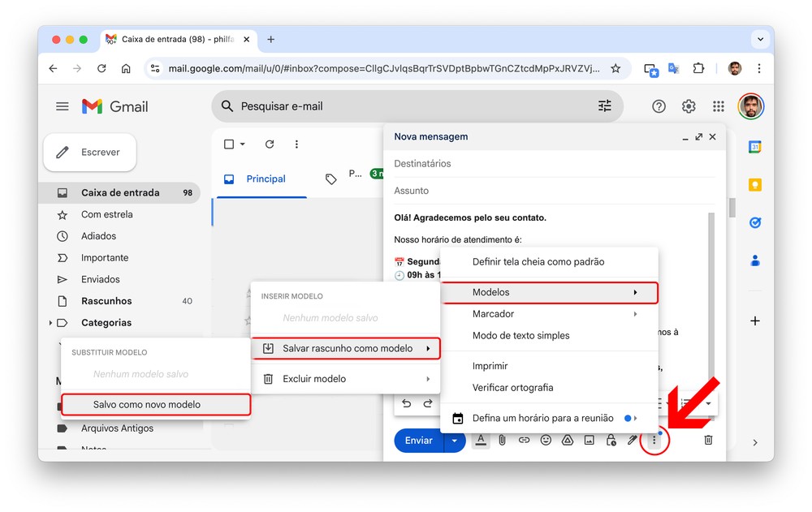Toggle text formatting options button
Viewport: 812px width, 512px height.
pyautogui.click(x=481, y=440)
